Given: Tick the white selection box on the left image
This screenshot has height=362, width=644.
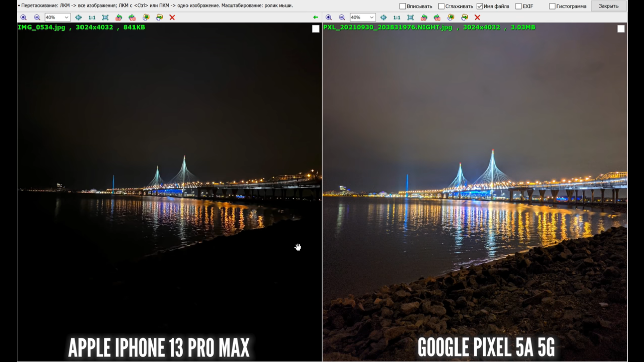Looking at the screenshot, I should [316, 29].
